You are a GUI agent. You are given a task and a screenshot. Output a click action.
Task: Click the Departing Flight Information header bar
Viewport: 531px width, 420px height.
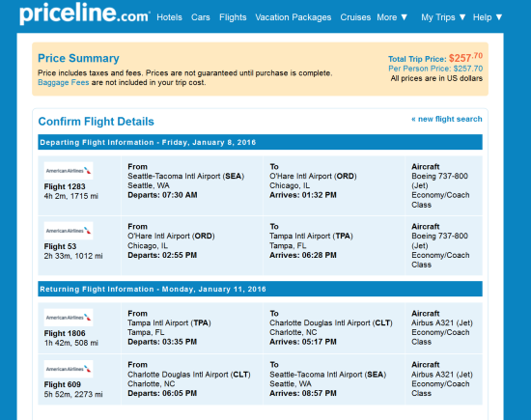pos(260,142)
